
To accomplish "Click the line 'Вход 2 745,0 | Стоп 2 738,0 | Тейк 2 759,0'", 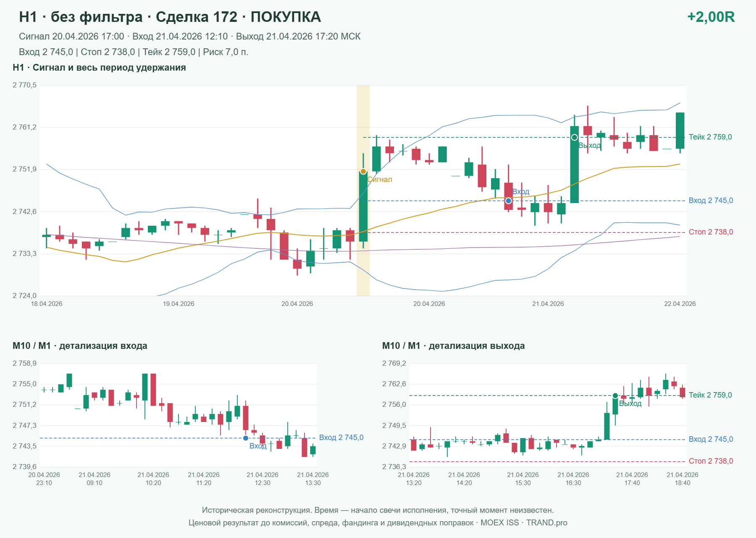I will 134,52.
